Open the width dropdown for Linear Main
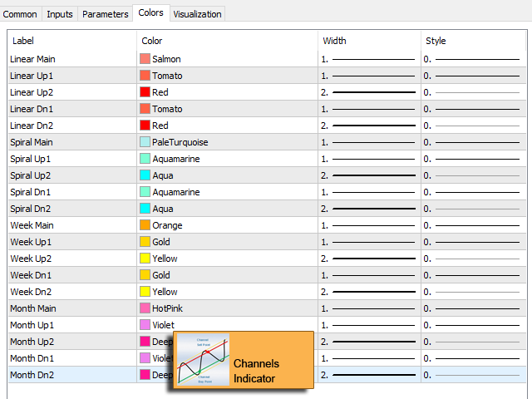Viewport: 532px width, 399px height. [369, 59]
